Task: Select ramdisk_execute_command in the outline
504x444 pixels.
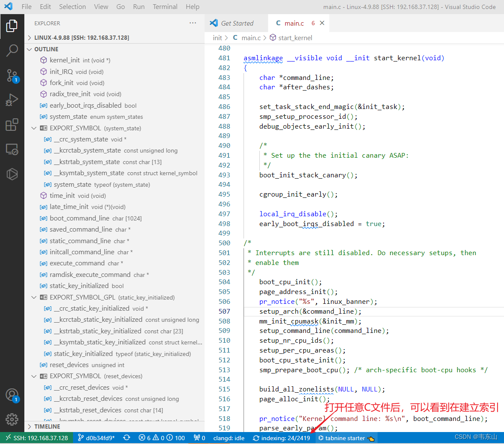Action: coord(114,275)
